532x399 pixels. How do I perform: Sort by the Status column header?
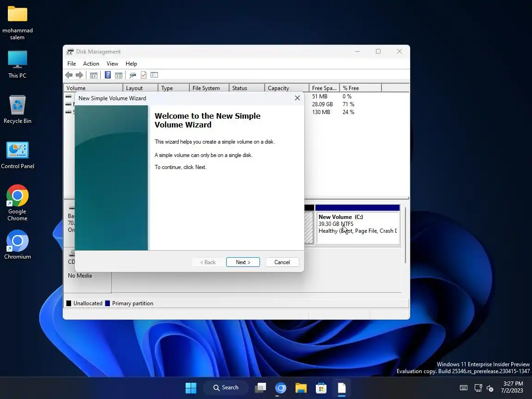(247, 88)
